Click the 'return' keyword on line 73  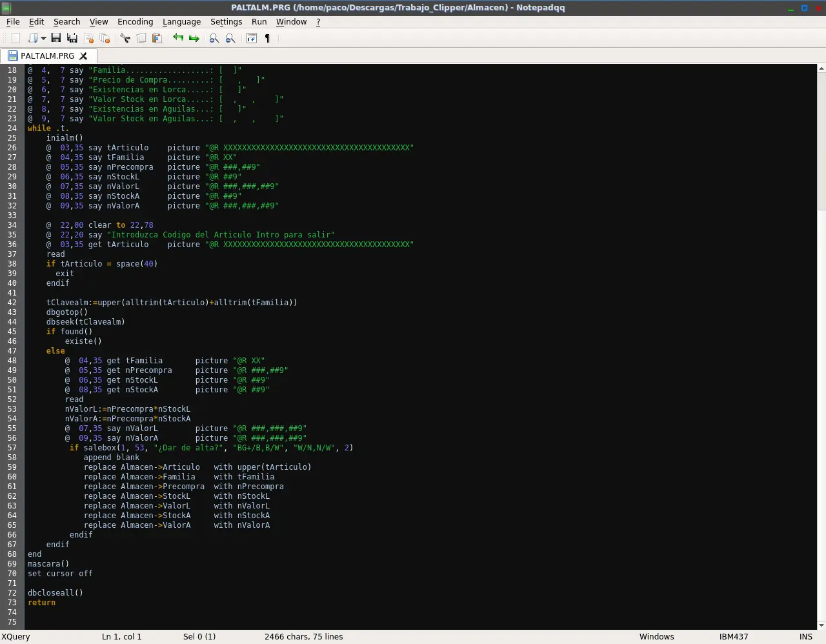41,603
